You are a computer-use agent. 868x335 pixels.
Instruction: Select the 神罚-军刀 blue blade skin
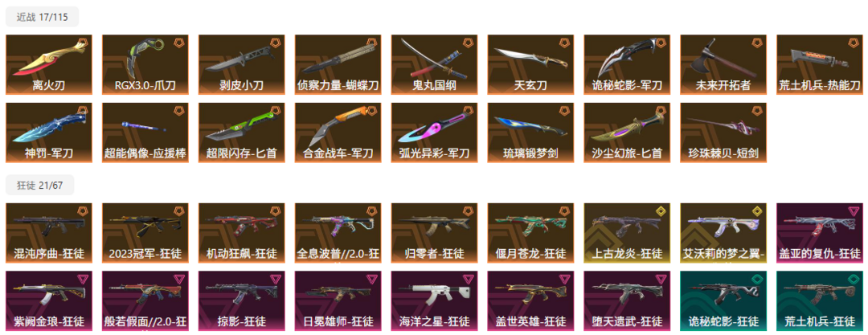49,133
